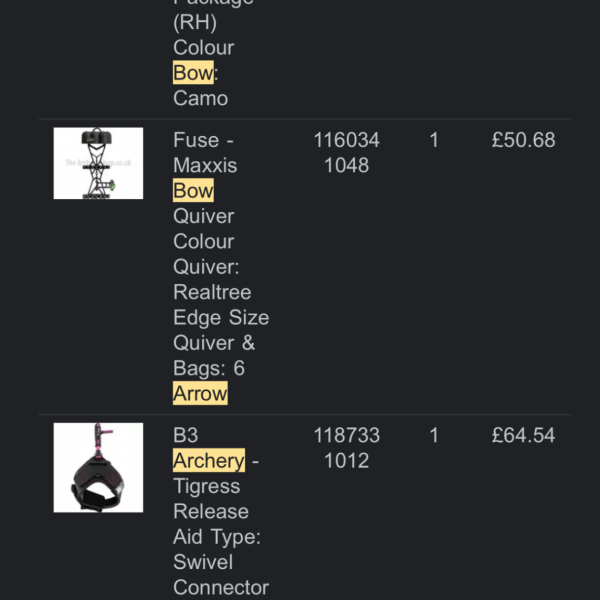Click the Camo colour value

click(201, 98)
